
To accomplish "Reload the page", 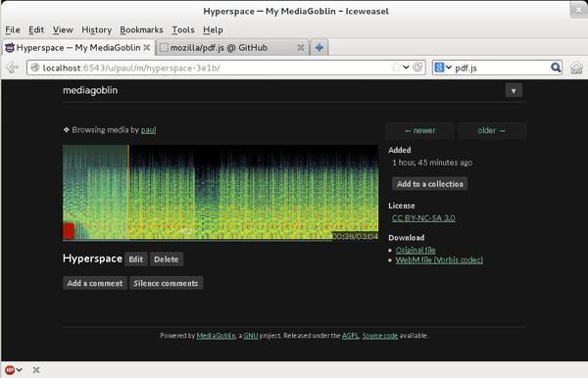I will click(x=417, y=68).
